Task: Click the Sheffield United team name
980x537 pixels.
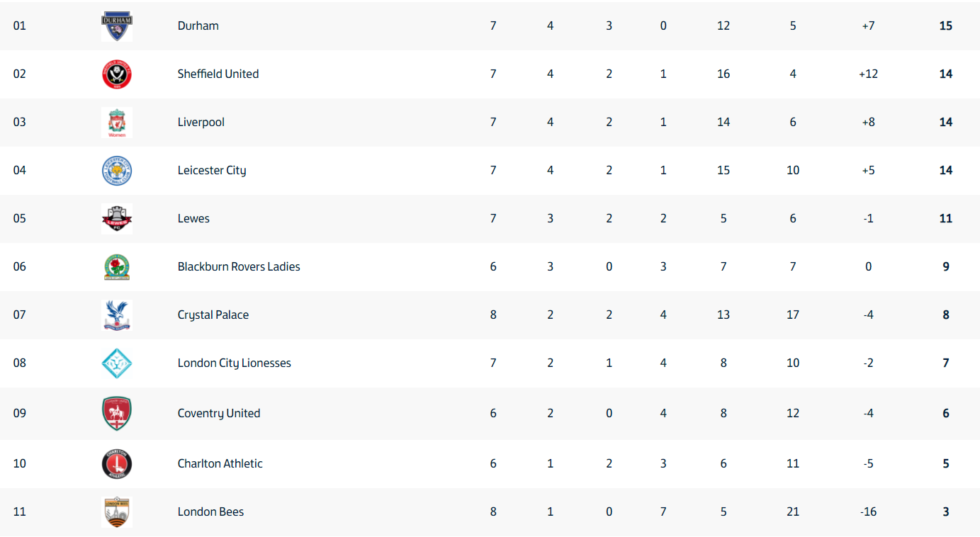Action: (218, 74)
